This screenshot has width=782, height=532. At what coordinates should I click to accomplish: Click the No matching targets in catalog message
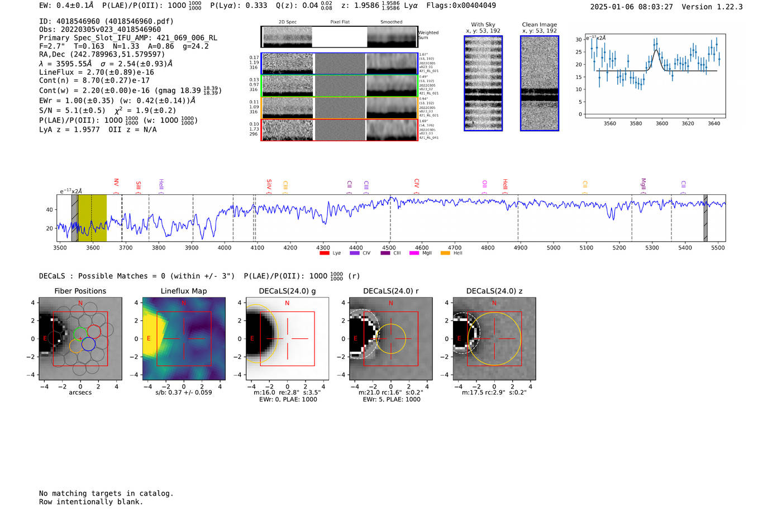point(106,493)
